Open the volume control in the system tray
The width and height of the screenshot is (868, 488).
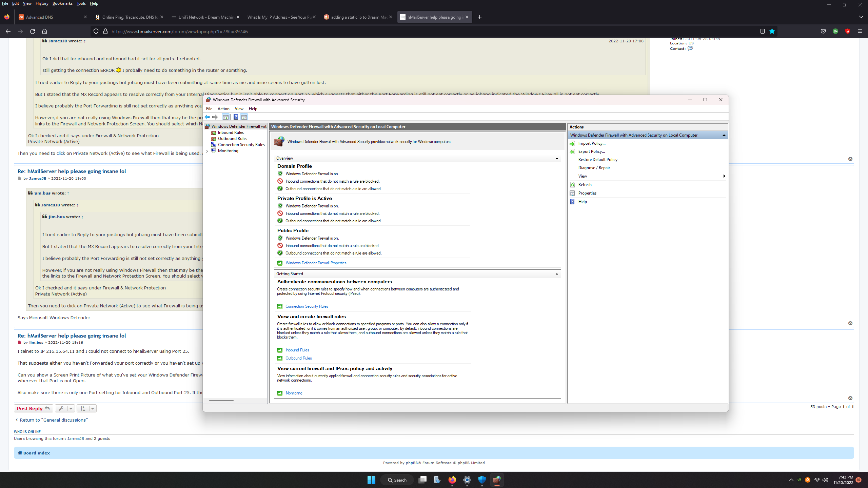pos(825,480)
